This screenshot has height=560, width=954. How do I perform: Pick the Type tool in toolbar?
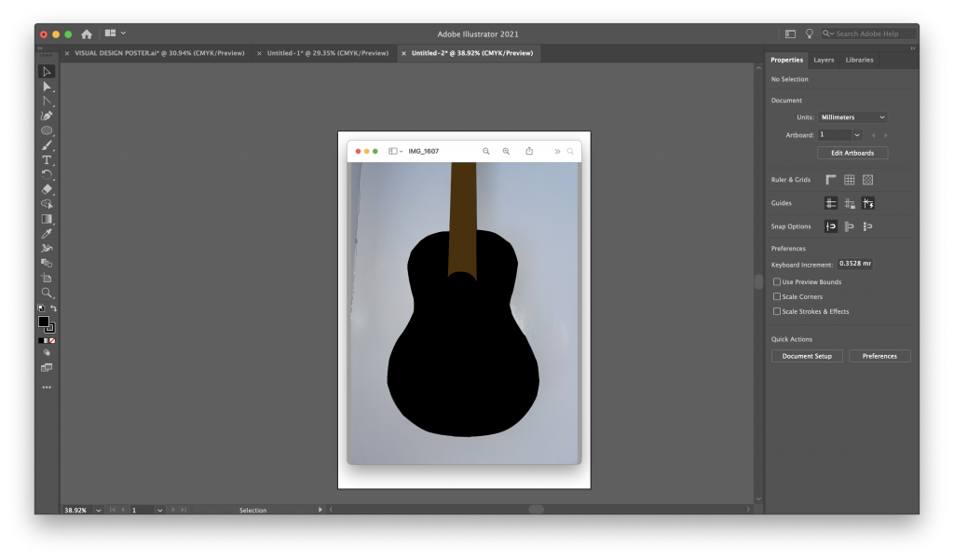pyautogui.click(x=47, y=159)
